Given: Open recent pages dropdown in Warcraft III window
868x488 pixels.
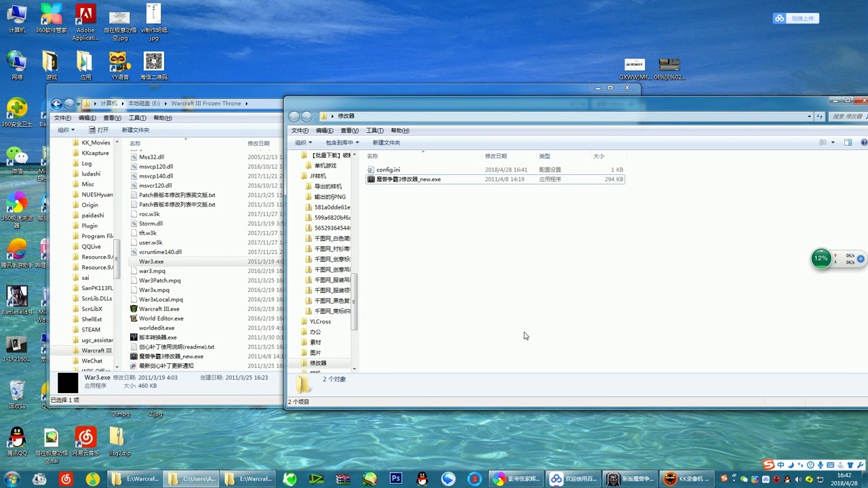Looking at the screenshot, I should coord(78,104).
